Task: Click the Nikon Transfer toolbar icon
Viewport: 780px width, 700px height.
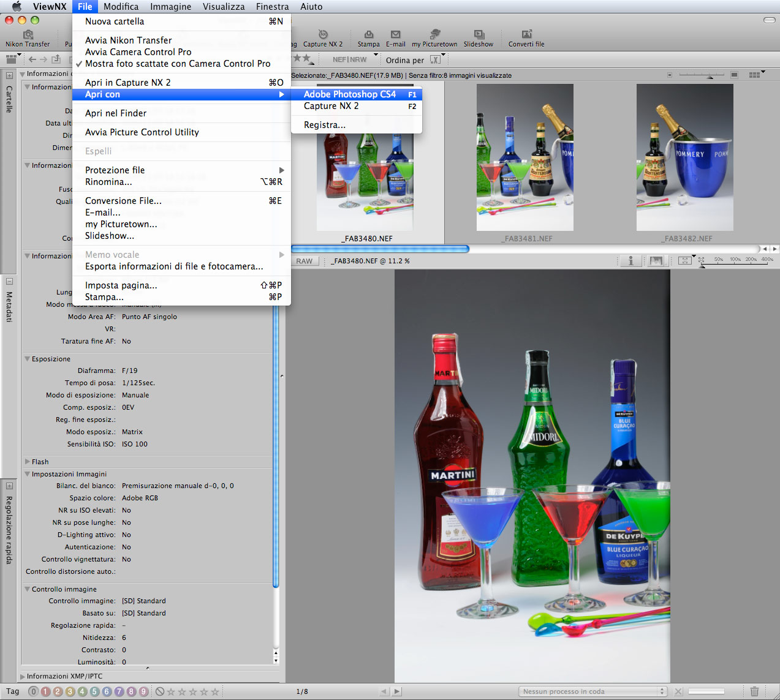Action: (x=28, y=35)
